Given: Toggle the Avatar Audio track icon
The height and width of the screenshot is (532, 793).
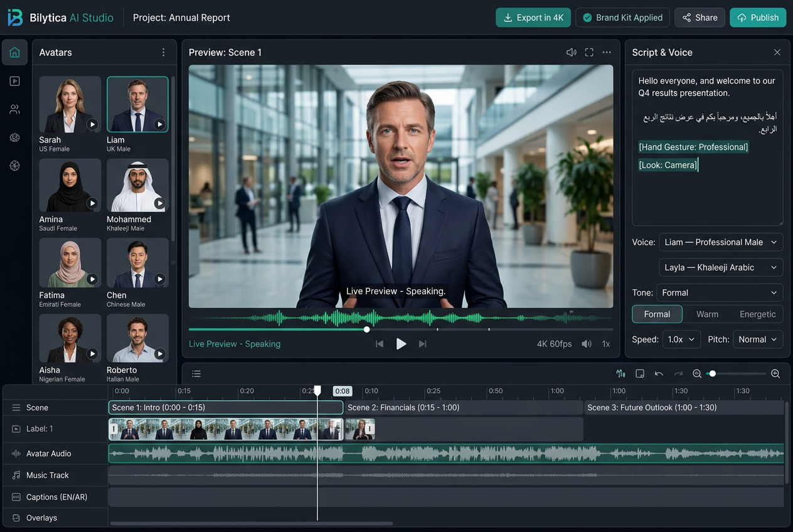Looking at the screenshot, I should click(16, 454).
